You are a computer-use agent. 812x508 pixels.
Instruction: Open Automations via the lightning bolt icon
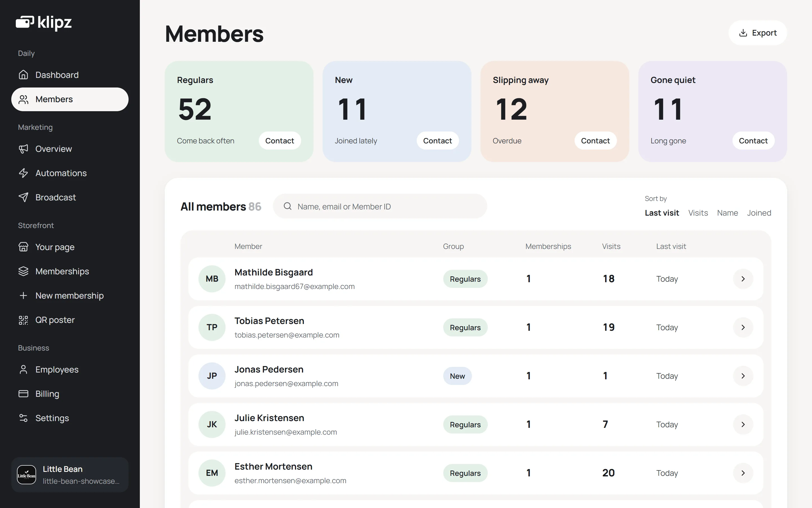click(23, 173)
